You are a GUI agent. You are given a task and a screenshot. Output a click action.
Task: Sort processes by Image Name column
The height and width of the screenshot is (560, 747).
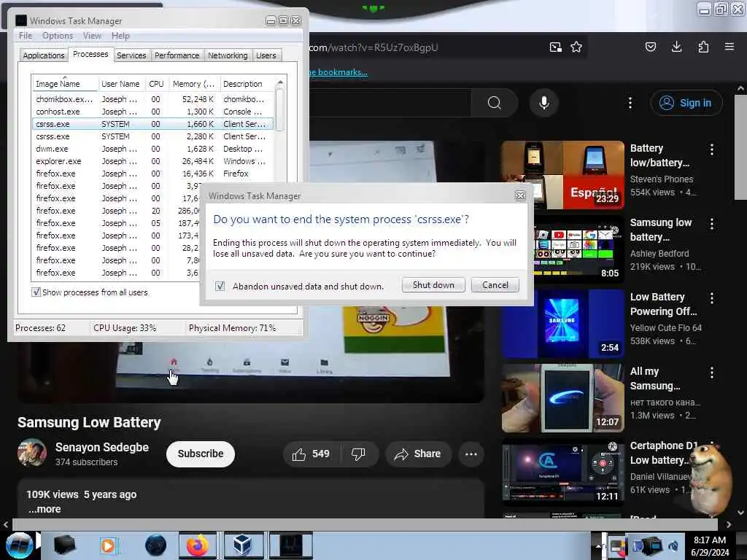click(x=65, y=84)
